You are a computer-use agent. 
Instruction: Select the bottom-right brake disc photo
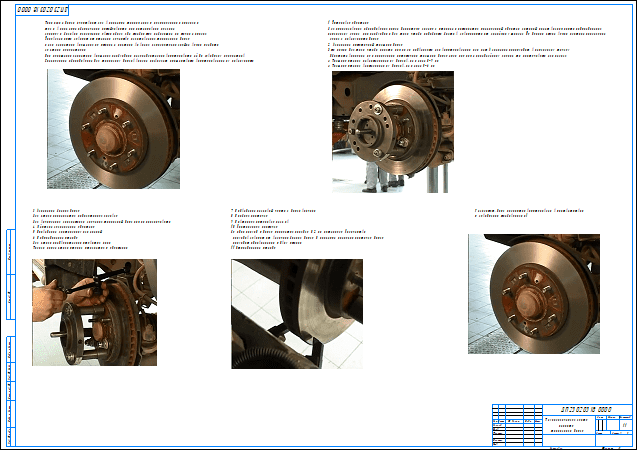click(x=533, y=293)
